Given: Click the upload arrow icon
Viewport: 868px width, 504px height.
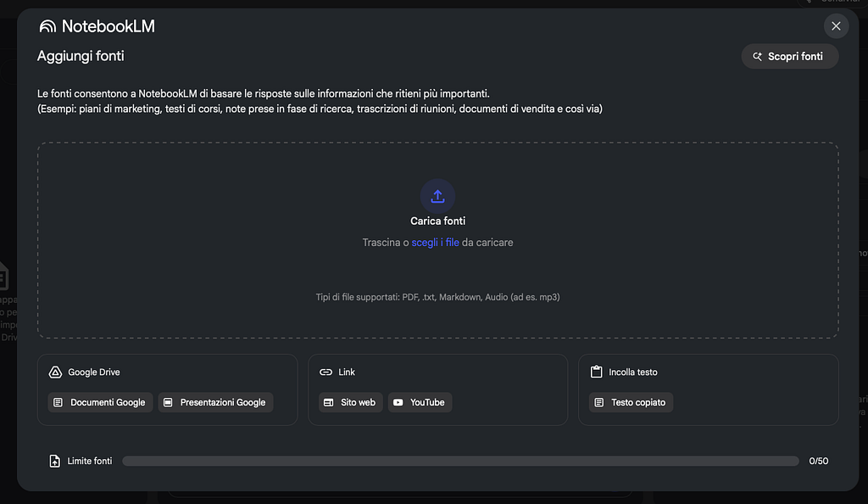Looking at the screenshot, I should (437, 196).
